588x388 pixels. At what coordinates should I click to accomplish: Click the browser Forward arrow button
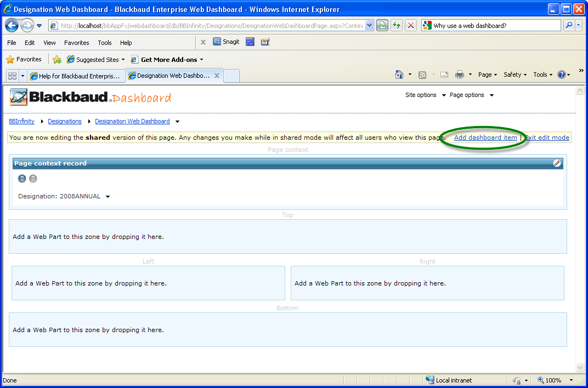[27, 25]
